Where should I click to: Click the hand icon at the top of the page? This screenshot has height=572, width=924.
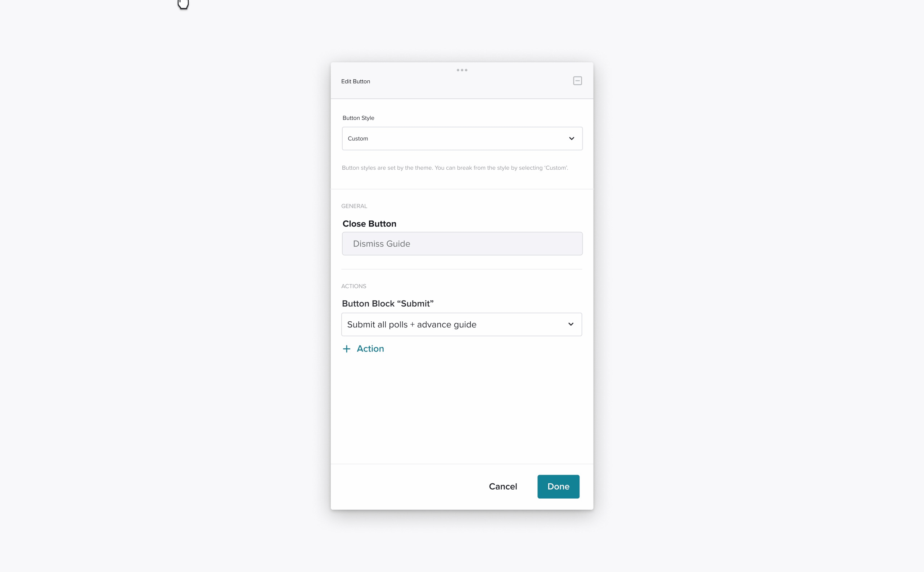click(x=183, y=4)
